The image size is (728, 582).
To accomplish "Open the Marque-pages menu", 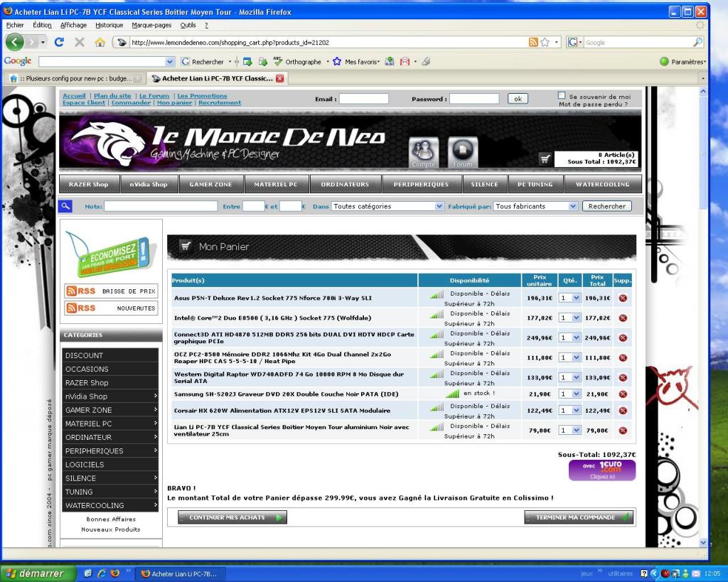I will point(151,25).
